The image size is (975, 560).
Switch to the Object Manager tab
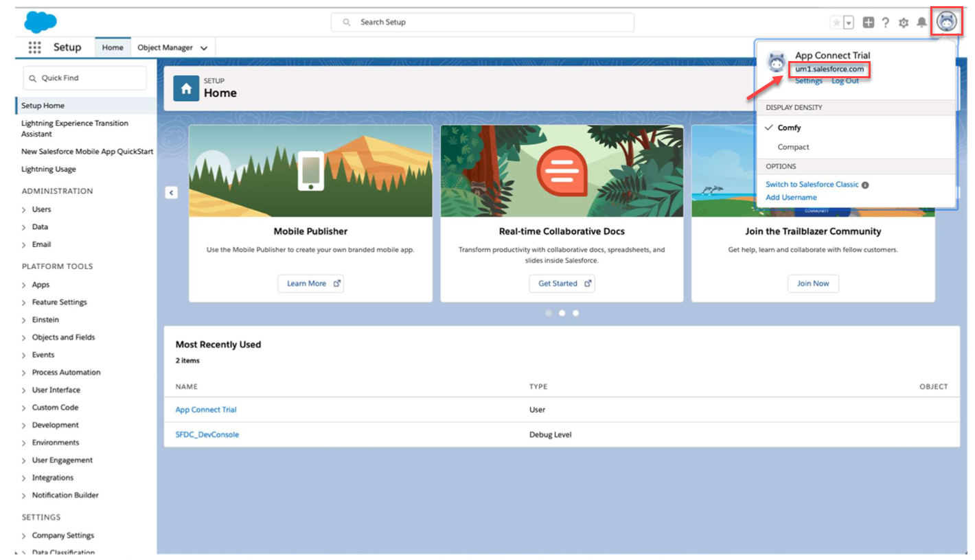pyautogui.click(x=165, y=48)
